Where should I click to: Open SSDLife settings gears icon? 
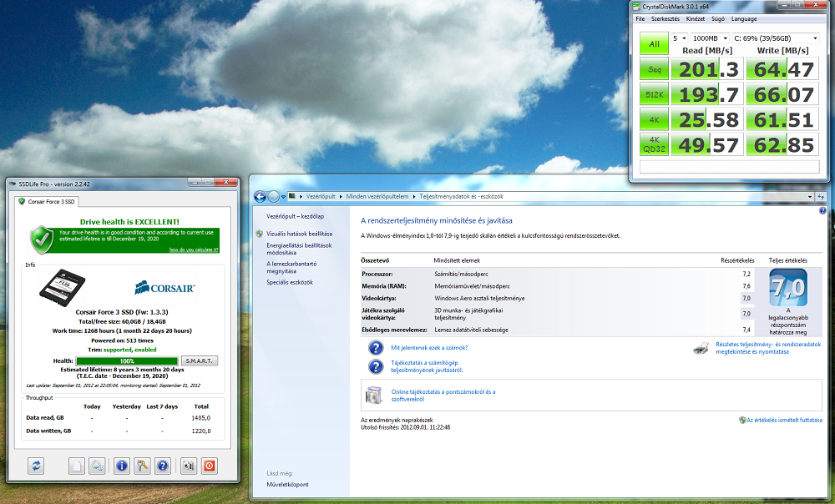click(x=97, y=466)
